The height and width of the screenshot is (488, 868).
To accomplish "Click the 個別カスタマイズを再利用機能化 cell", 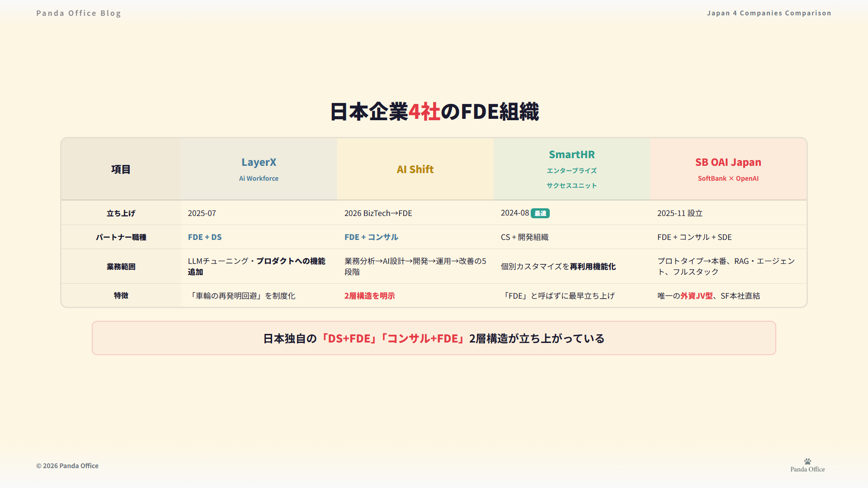I will tap(572, 267).
